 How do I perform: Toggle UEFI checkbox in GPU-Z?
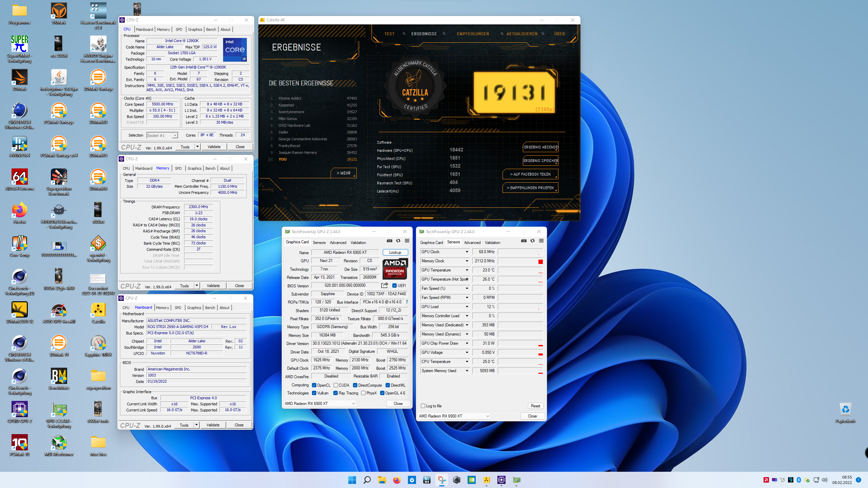point(394,285)
